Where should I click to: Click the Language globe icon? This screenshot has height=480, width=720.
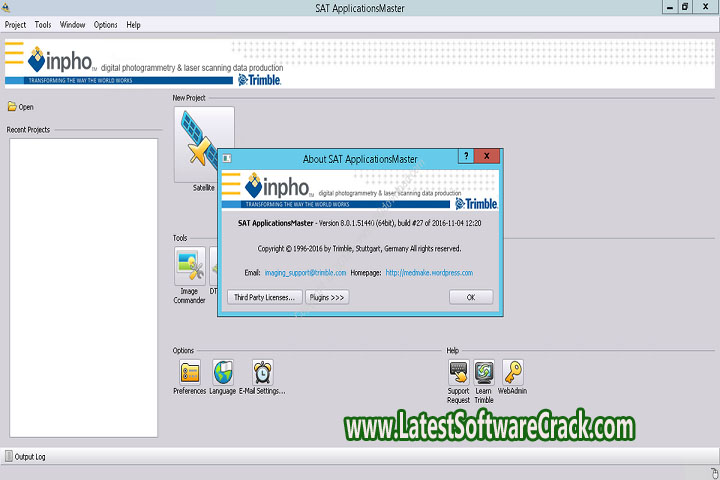pos(223,373)
